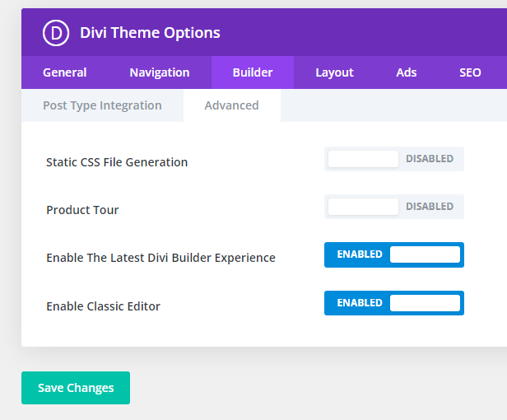Click the Save Changes button

76,388
